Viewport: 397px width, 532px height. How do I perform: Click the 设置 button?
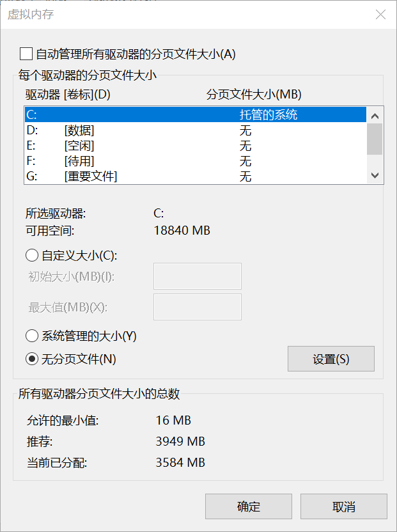click(x=331, y=359)
